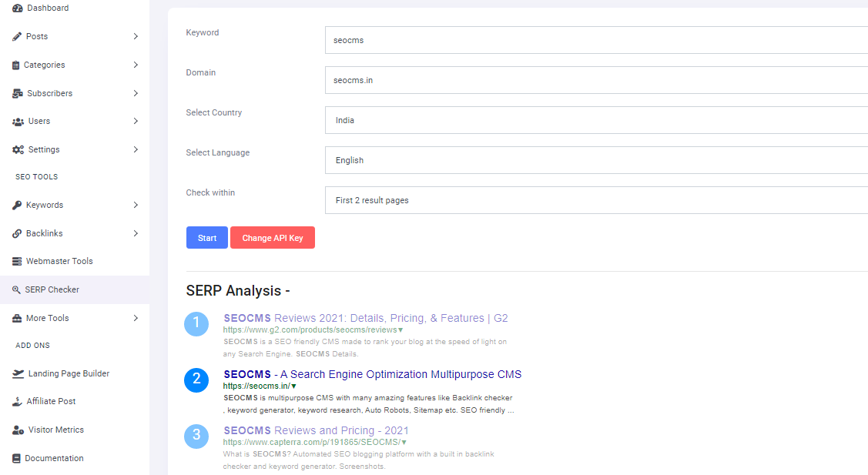This screenshot has height=475, width=868.
Task: Click the blue Start button
Action: click(207, 237)
